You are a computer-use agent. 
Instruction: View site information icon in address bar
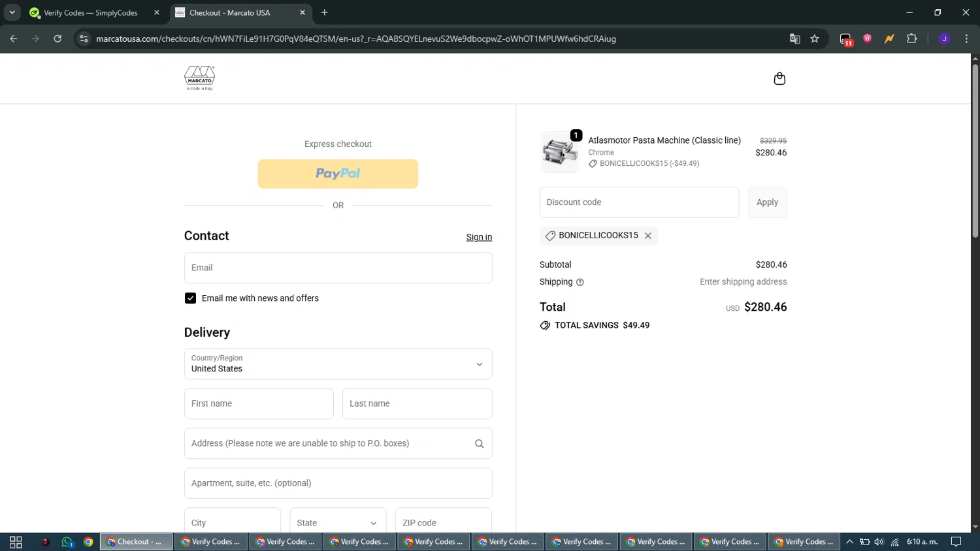click(84, 39)
